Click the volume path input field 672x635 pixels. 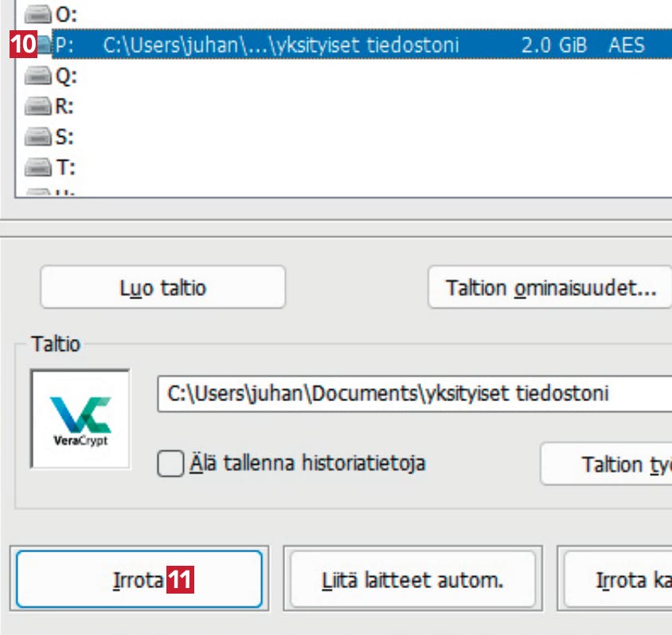(x=415, y=394)
